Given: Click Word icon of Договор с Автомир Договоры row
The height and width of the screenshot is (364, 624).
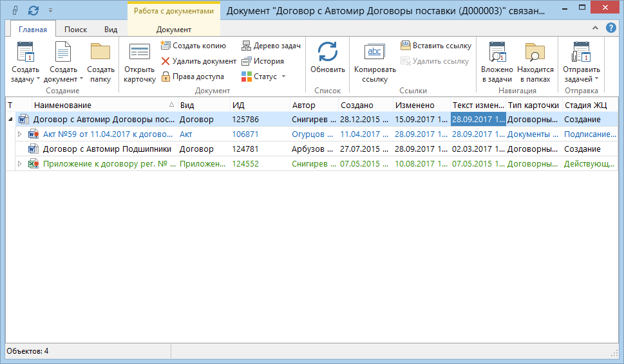Looking at the screenshot, I should tap(23, 119).
